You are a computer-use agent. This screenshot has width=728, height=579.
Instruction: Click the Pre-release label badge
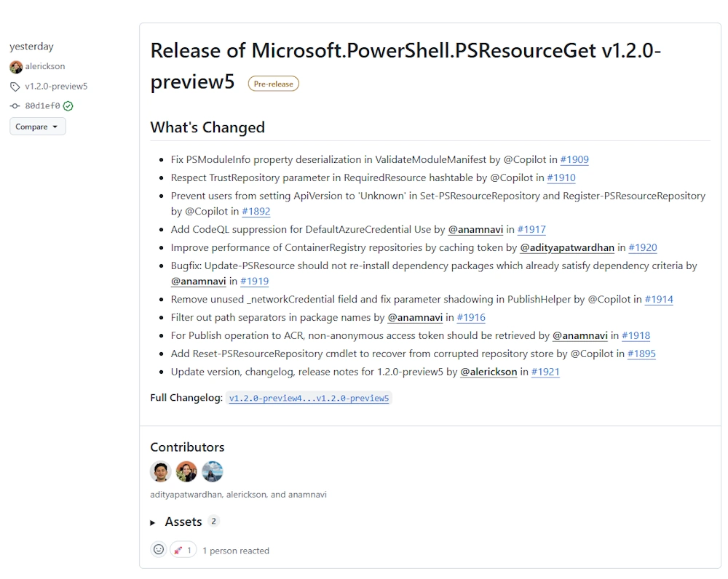pos(273,84)
